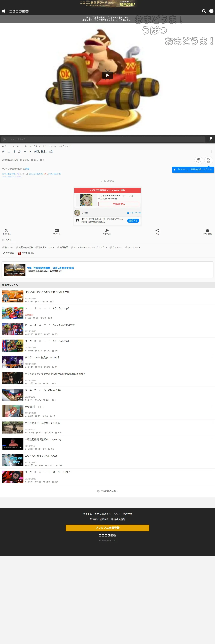
Task: Open uploader ゴMNT avatar
Action: pos(77,213)
